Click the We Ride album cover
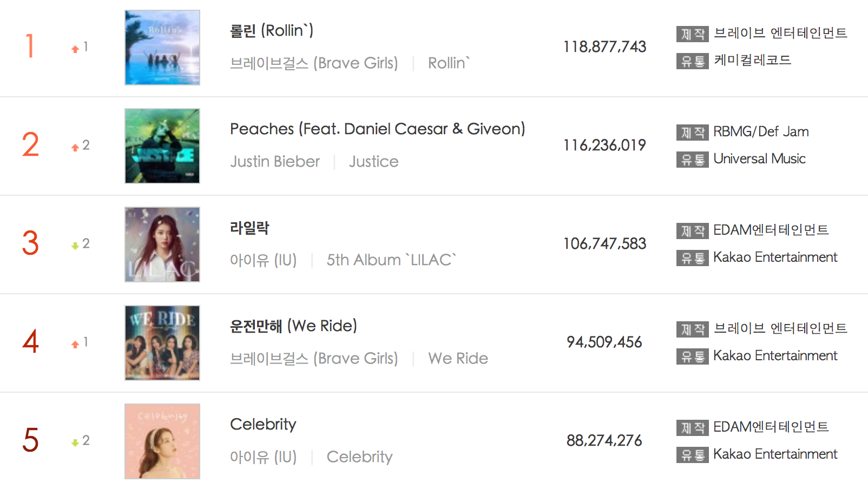Viewport: 868px width, 489px height. (162, 343)
